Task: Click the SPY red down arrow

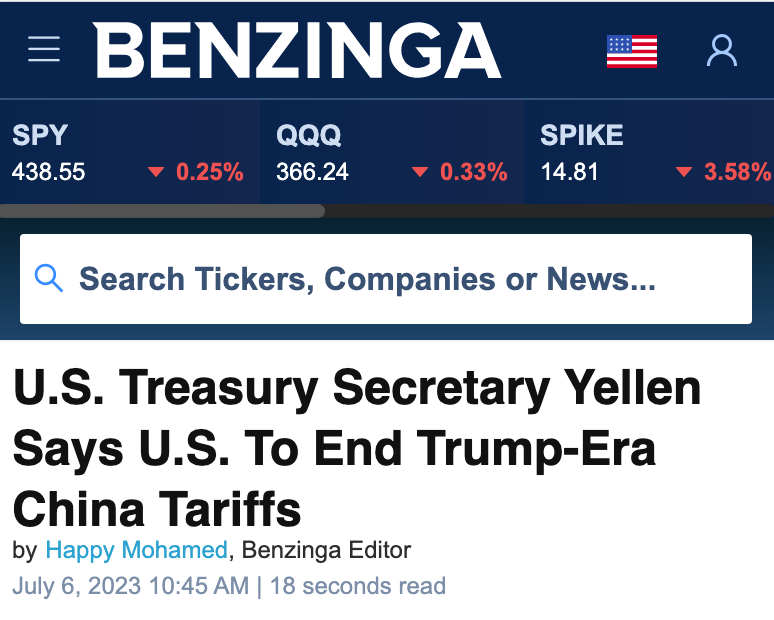Action: tap(156, 172)
